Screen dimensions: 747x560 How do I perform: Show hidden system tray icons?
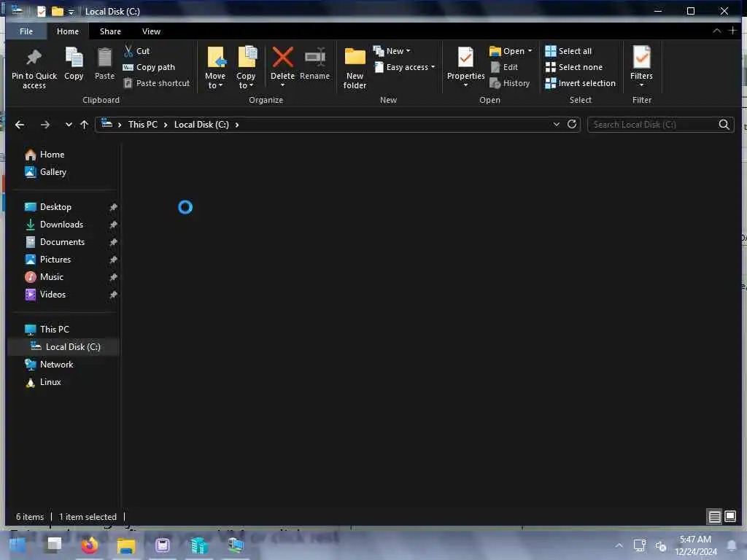619,545
